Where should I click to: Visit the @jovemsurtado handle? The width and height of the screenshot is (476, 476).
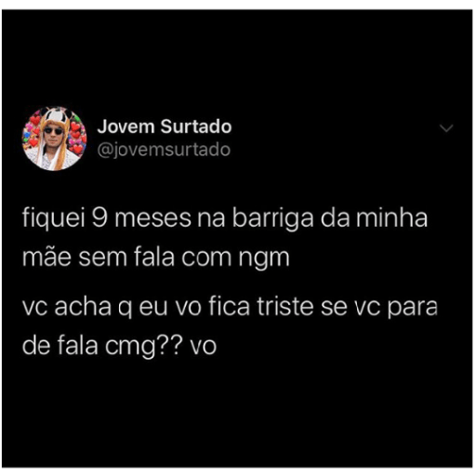click(164, 150)
